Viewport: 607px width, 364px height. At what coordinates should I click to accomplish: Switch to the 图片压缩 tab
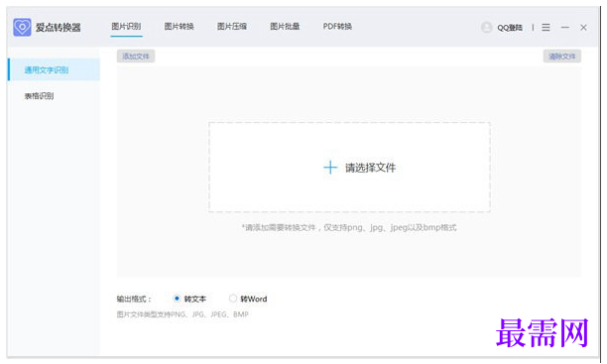tap(232, 27)
